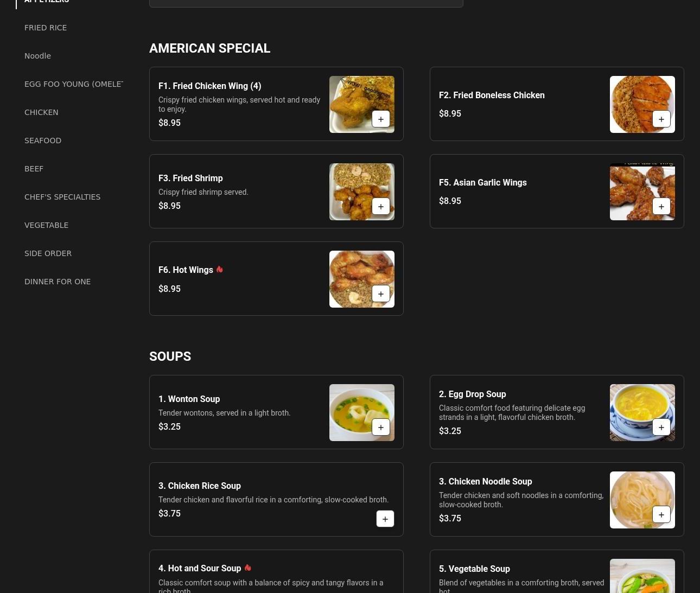Click the $3.75 price under Chicken Noodle Soup

(450, 518)
